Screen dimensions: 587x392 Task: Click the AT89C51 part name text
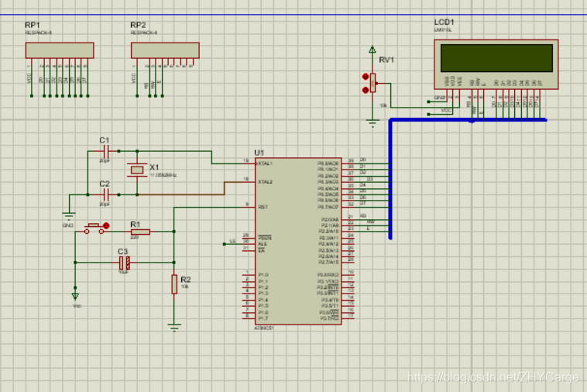(264, 328)
